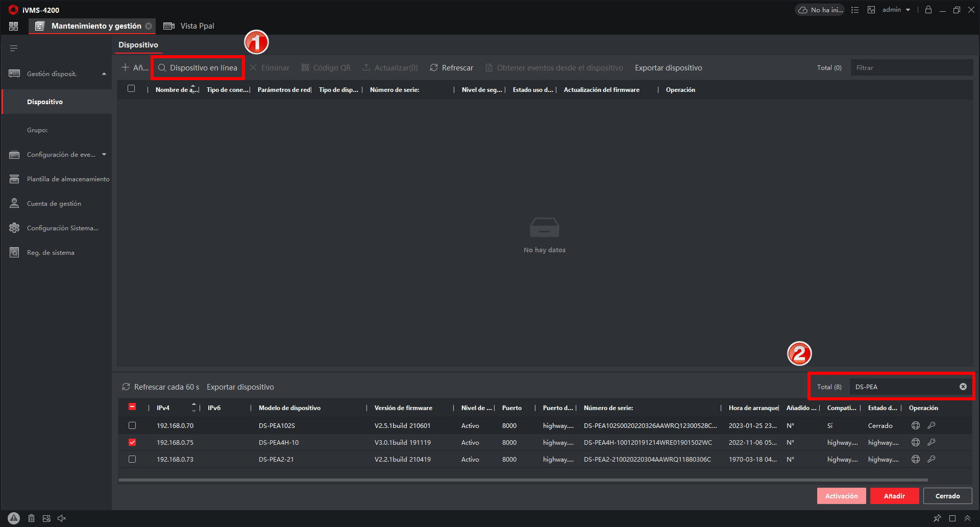Screen dimensions: 980x527
Task: Click horizontal scrollbar of online devices
Action: [523, 480]
